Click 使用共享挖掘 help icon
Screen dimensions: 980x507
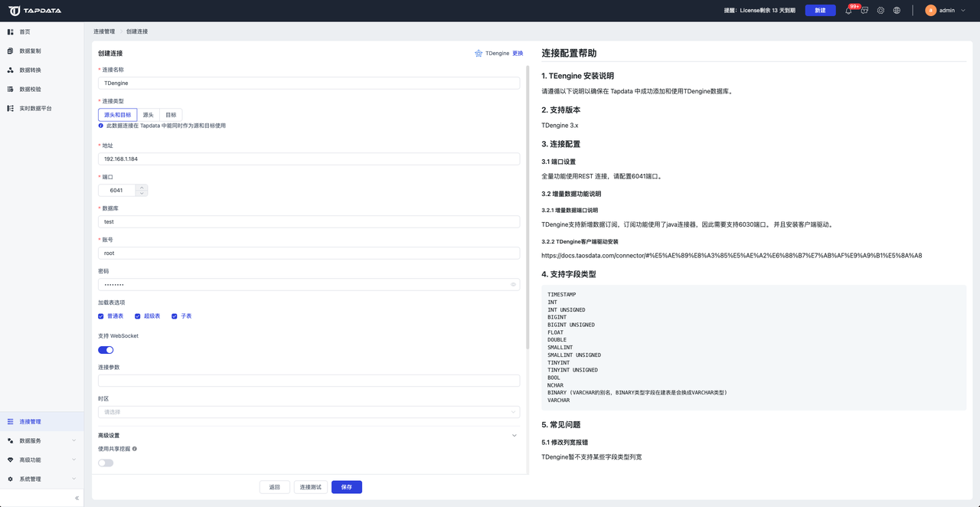(x=135, y=449)
